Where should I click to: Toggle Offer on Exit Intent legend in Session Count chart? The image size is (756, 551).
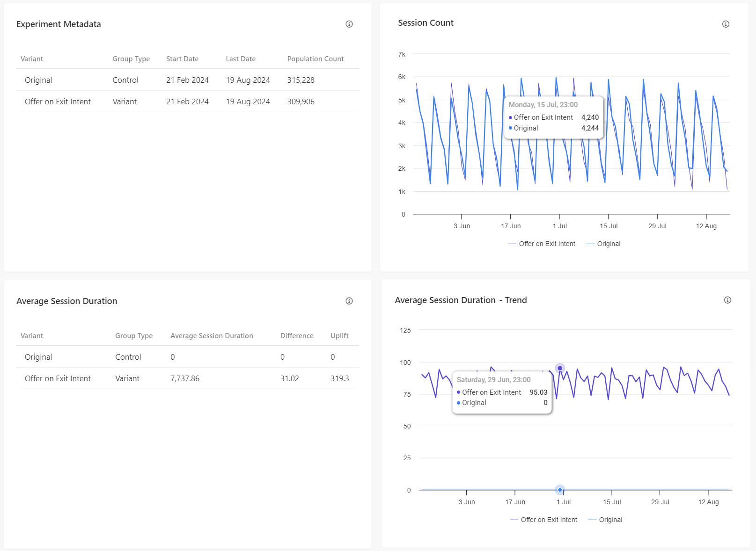pos(542,244)
